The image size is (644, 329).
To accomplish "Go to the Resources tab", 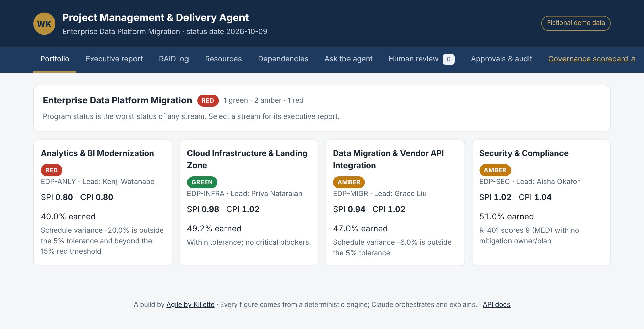I will pyautogui.click(x=223, y=59).
